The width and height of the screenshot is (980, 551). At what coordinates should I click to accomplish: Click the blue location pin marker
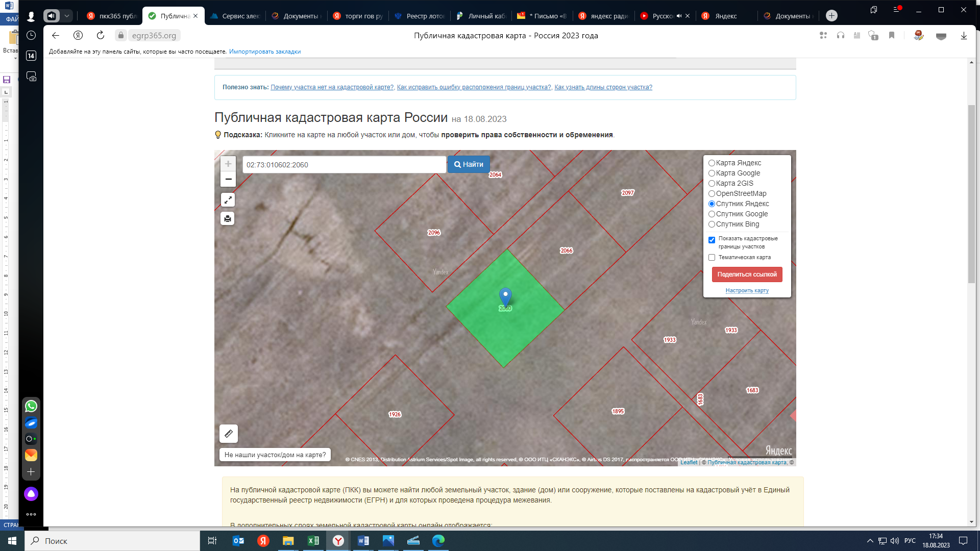pyautogui.click(x=505, y=296)
